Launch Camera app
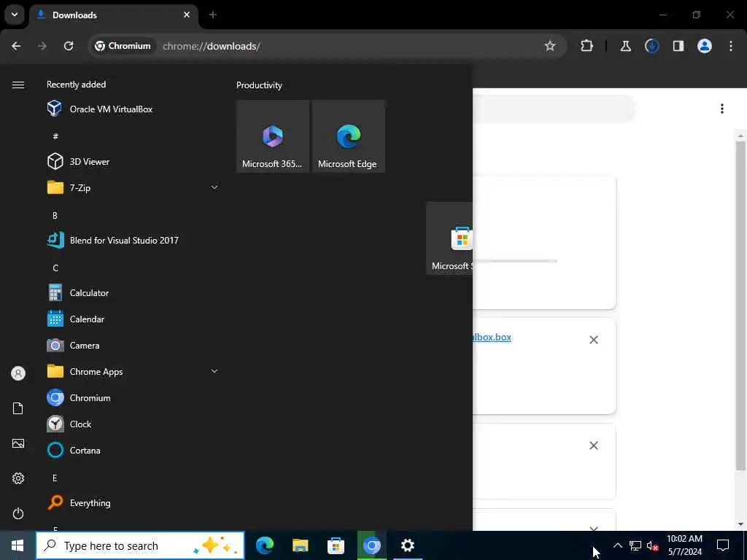The width and height of the screenshot is (747, 560). pyautogui.click(x=133, y=345)
